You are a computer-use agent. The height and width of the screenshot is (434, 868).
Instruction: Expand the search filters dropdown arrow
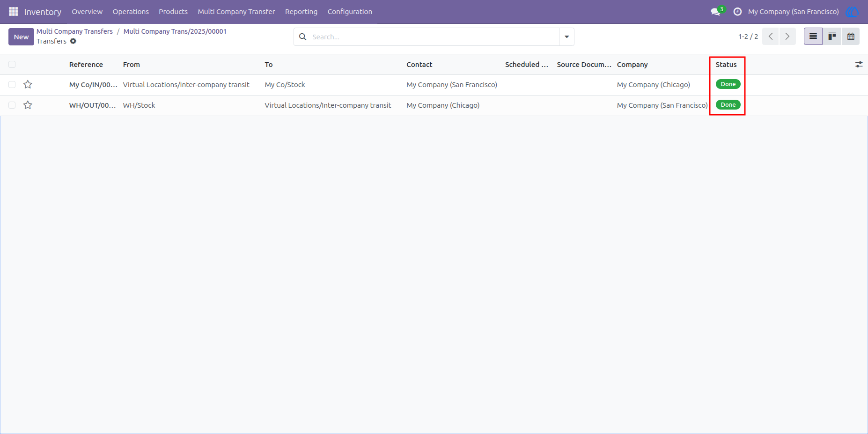[566, 37]
